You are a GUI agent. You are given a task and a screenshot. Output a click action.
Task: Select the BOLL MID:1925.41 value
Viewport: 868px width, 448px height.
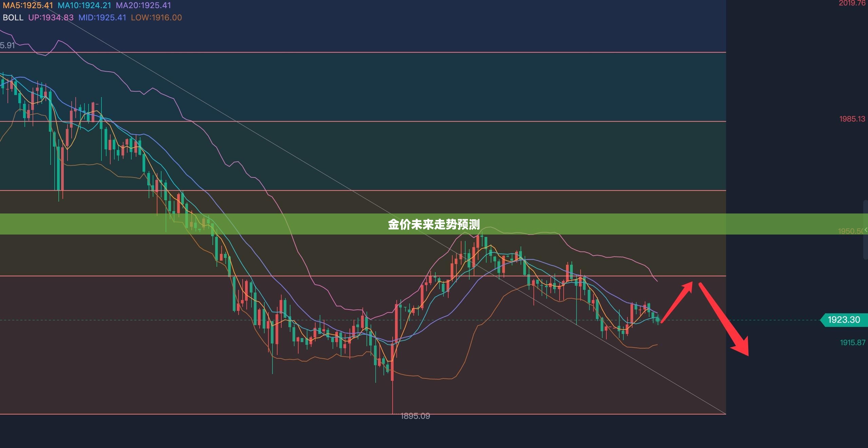click(102, 18)
